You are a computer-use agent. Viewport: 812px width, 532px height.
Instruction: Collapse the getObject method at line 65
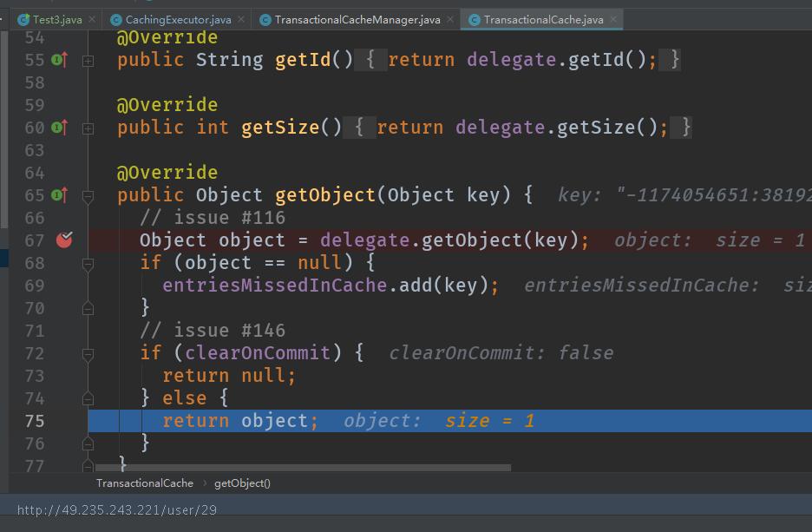pos(88,197)
